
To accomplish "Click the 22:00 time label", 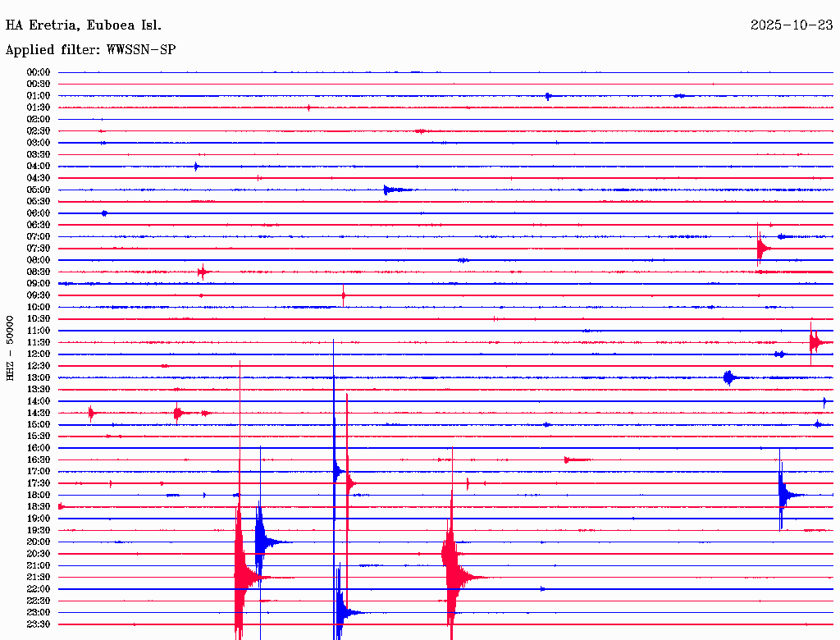I will click(39, 589).
